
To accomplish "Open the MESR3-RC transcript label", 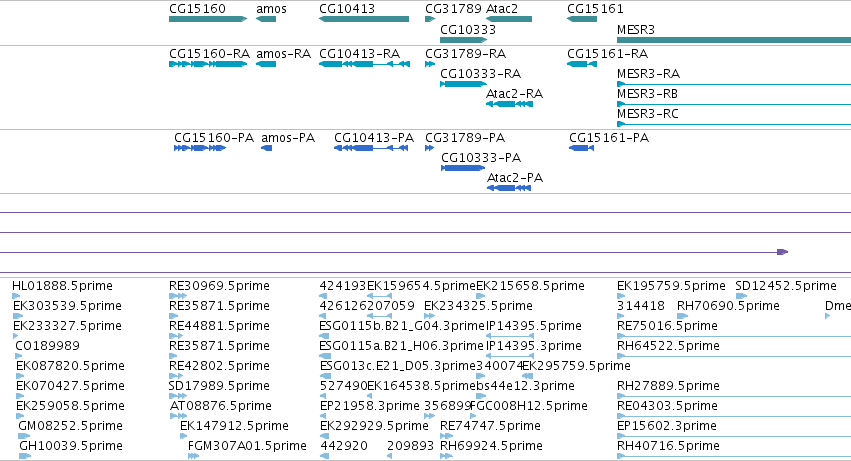I will click(648, 114).
